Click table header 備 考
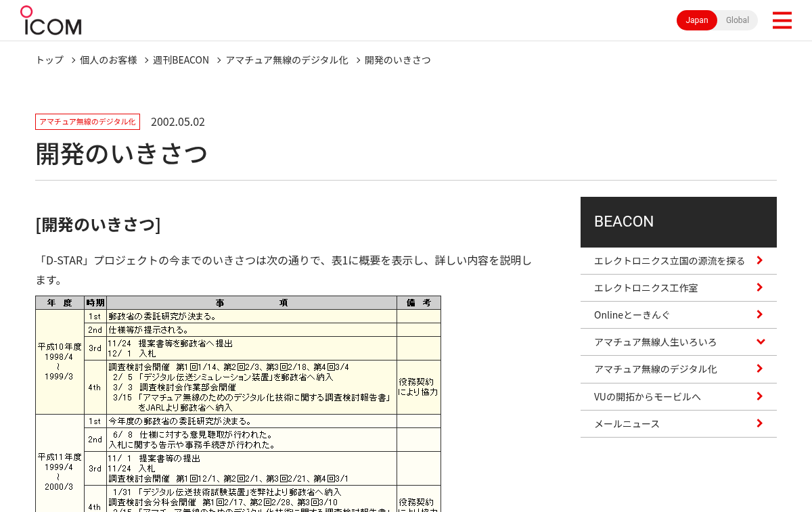 [x=419, y=303]
